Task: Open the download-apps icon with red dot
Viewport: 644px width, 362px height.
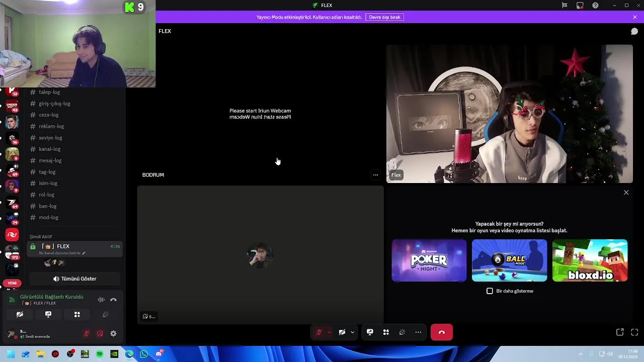Action: (580, 6)
